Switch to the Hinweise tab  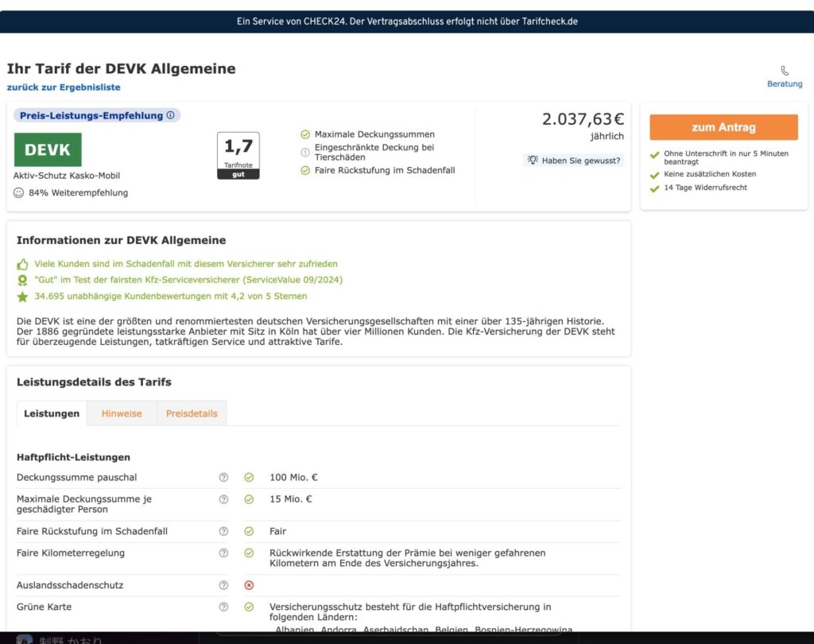122,413
